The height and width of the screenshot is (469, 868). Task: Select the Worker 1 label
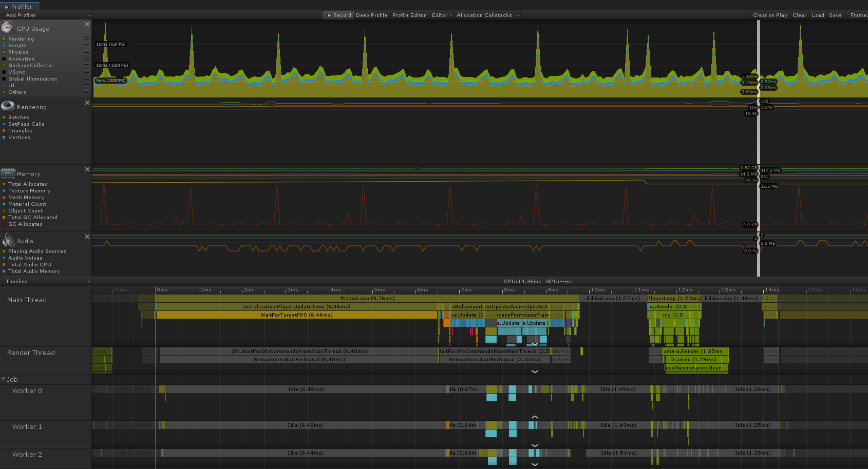(27, 427)
